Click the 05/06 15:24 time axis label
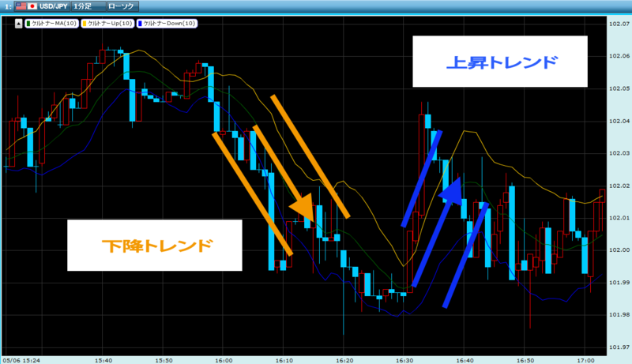The height and width of the screenshot is (364, 632). point(22,360)
